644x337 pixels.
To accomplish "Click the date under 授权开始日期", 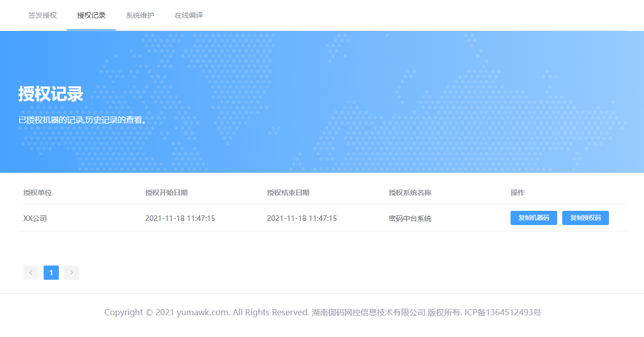I will point(180,218).
